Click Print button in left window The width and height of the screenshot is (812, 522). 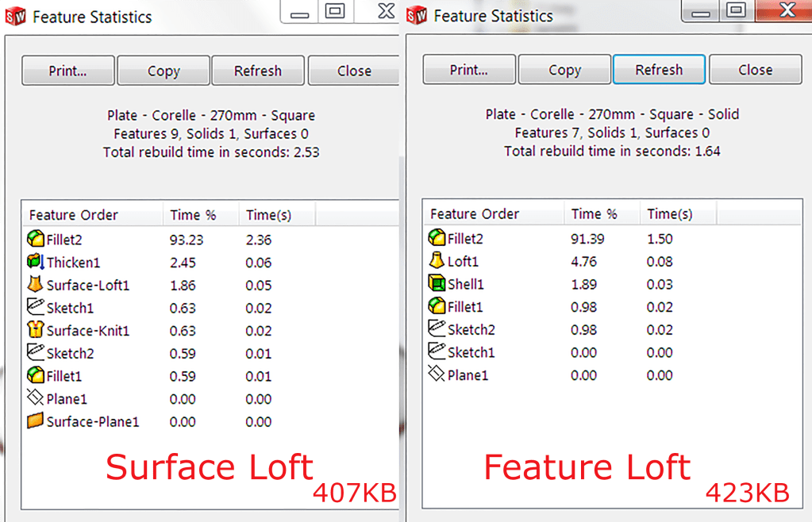pos(68,71)
